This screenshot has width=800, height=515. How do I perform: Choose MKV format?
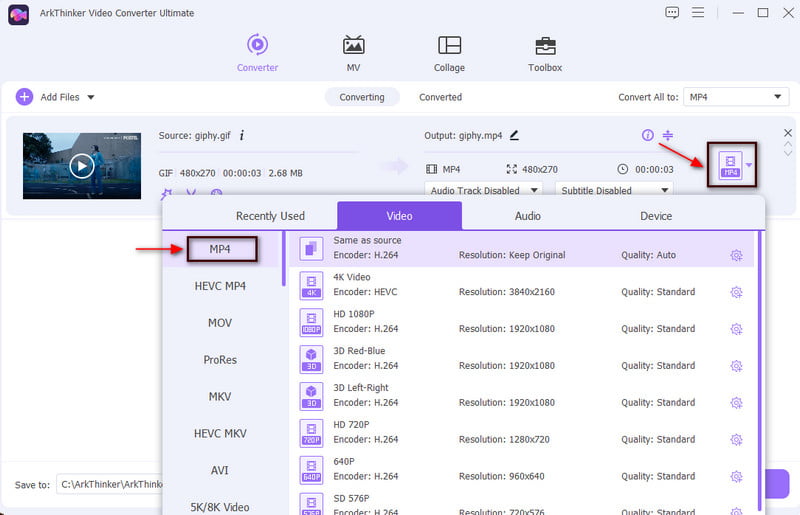[220, 397]
